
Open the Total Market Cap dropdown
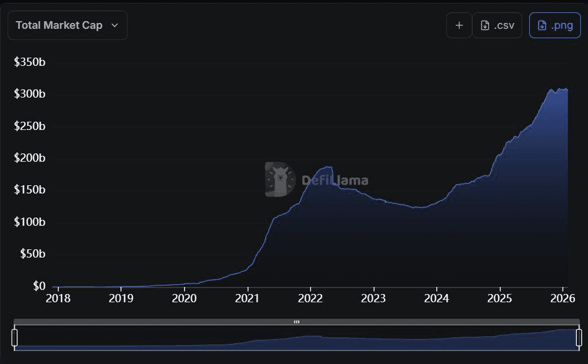coord(67,25)
